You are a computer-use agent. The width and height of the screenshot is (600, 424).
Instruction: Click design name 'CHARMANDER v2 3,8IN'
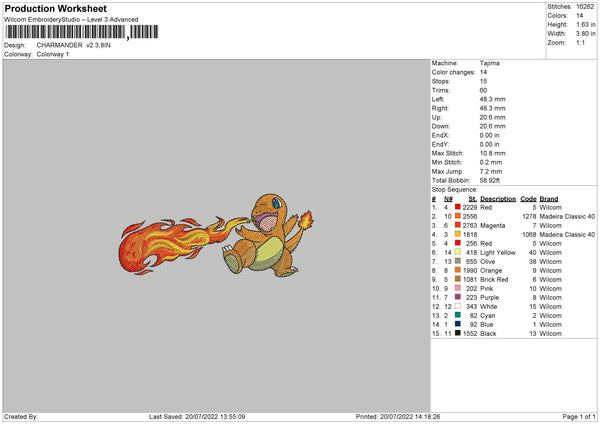tap(73, 45)
